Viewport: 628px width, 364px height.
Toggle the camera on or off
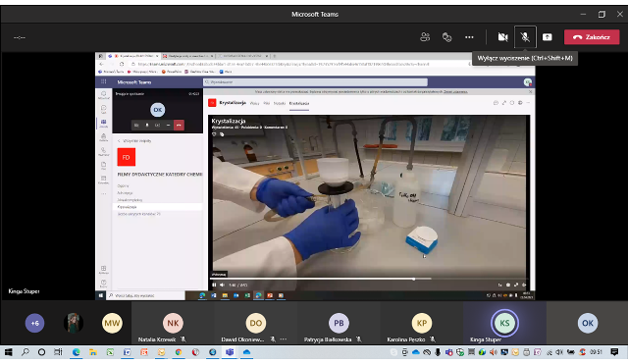click(x=502, y=37)
